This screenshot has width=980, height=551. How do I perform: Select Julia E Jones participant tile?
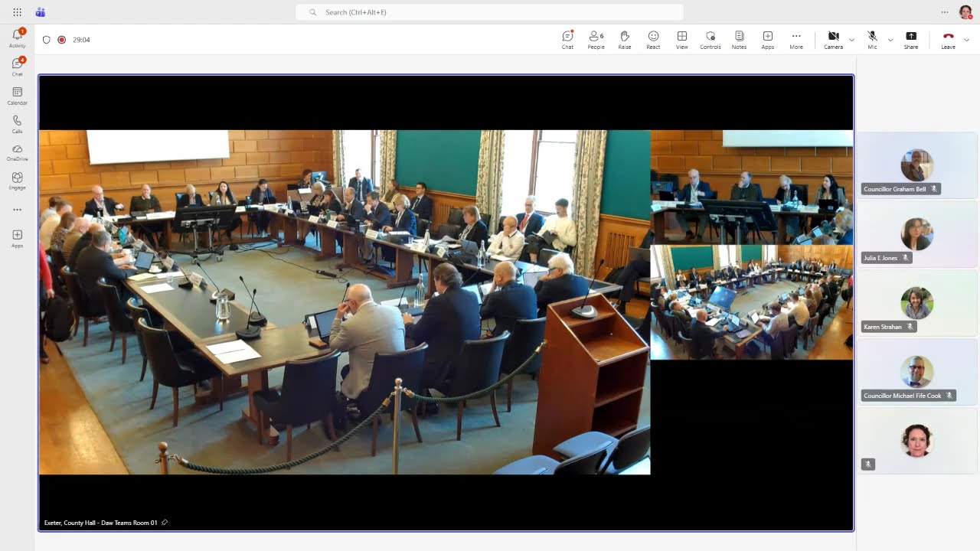point(916,233)
